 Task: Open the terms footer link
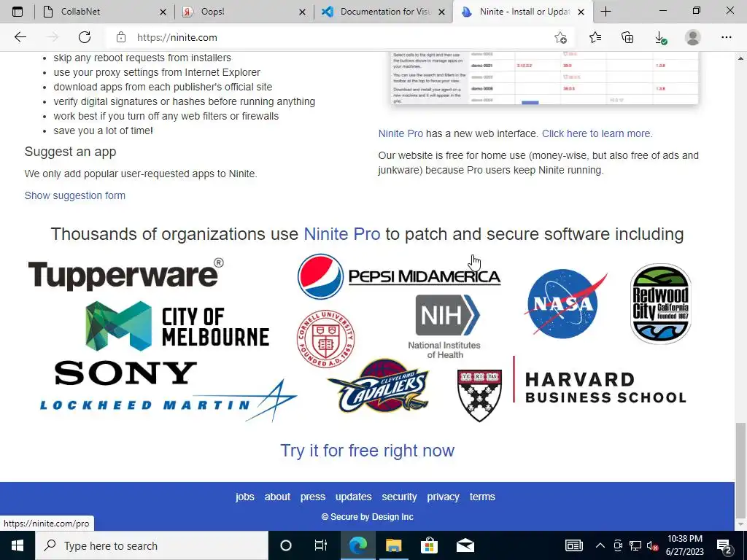click(x=482, y=497)
